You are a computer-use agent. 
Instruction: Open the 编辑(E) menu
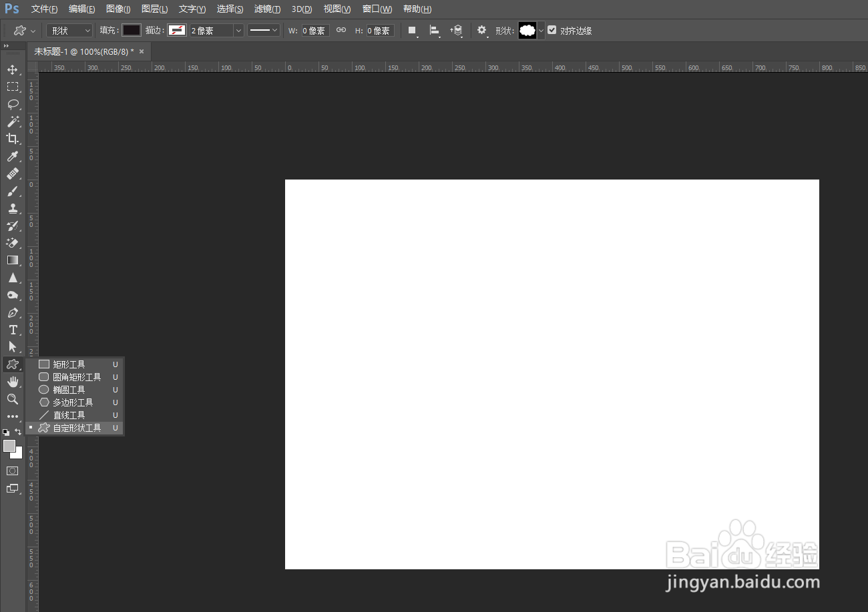tap(82, 9)
